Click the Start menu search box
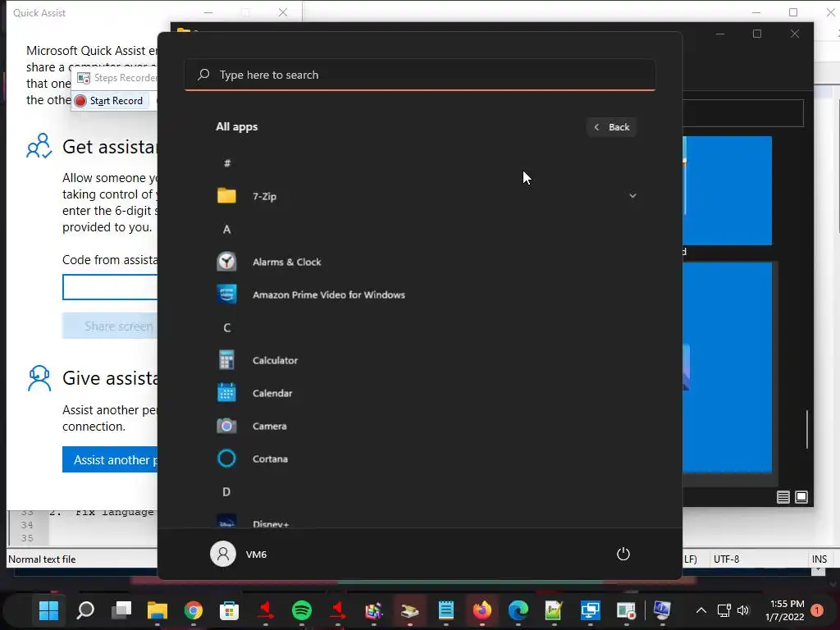Image resolution: width=840 pixels, height=630 pixels. click(x=419, y=75)
